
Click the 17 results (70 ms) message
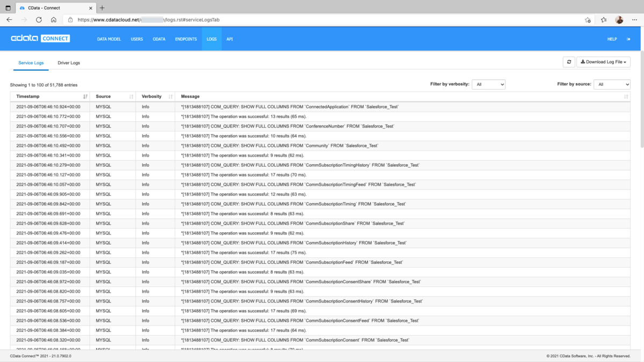coord(243,175)
